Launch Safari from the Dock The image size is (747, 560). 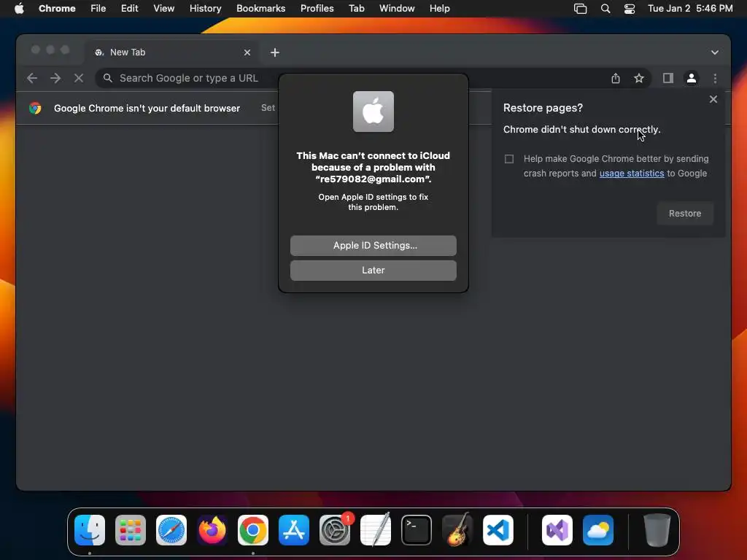tap(171, 530)
